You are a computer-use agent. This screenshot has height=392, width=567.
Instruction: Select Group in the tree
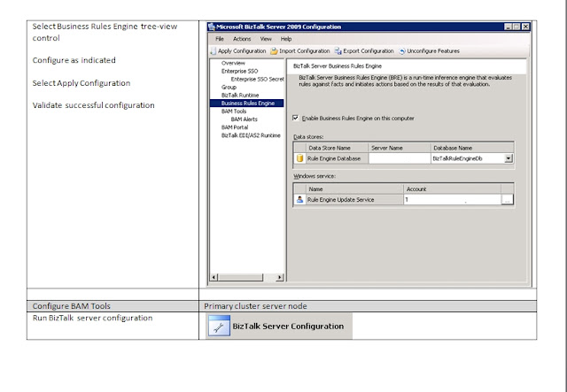229,87
